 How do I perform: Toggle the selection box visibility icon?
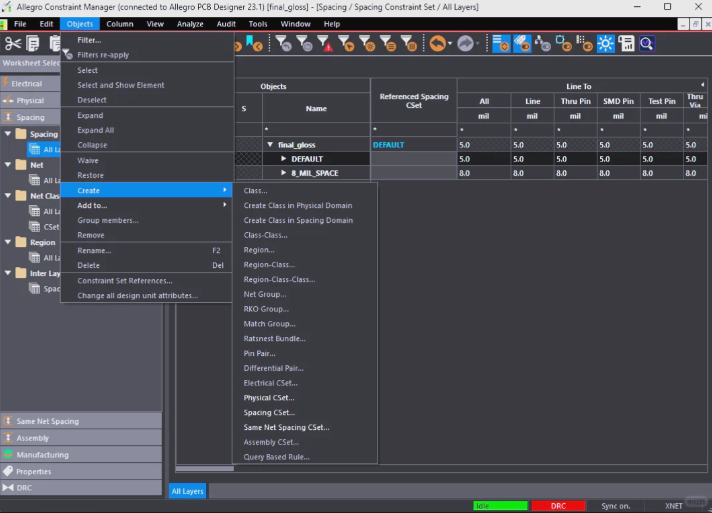coord(564,44)
